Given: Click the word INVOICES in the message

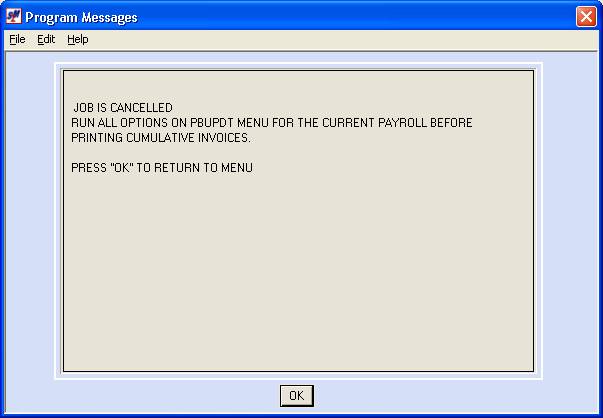Looking at the screenshot, I should pos(224,138).
